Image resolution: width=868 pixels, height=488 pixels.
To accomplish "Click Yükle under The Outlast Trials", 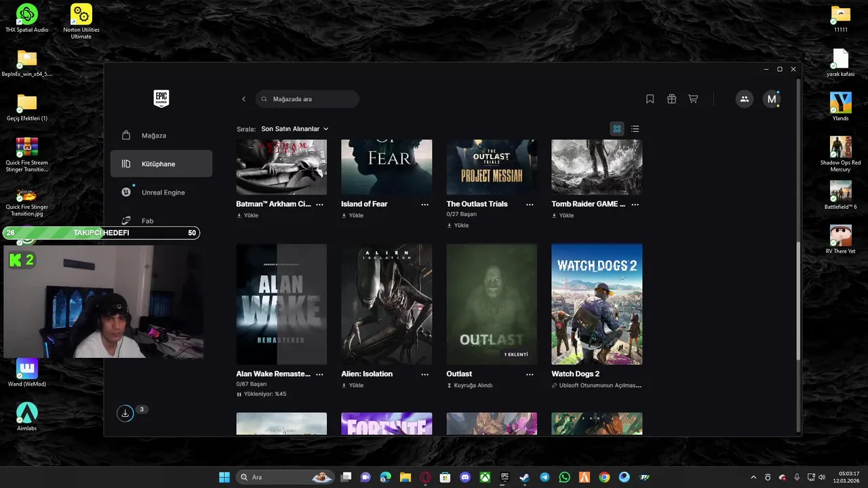I will (x=457, y=225).
